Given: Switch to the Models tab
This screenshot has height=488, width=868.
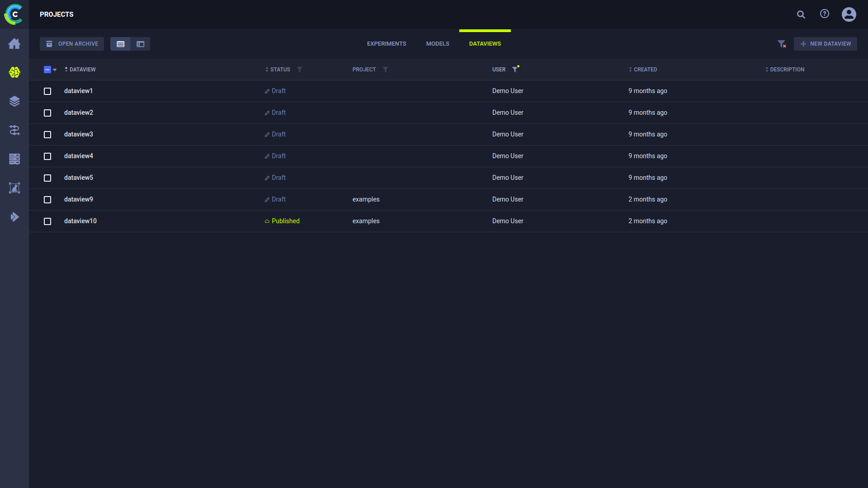Looking at the screenshot, I should tap(437, 44).
